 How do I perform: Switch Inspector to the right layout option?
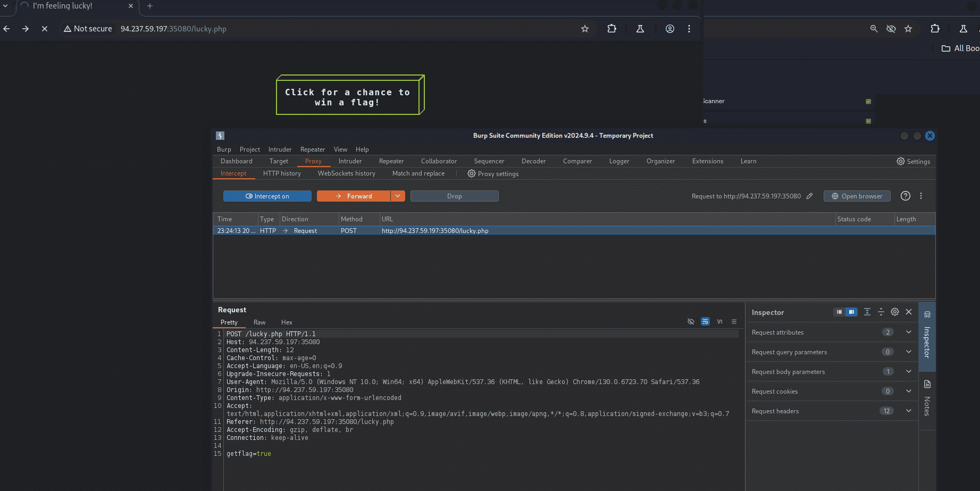point(851,312)
